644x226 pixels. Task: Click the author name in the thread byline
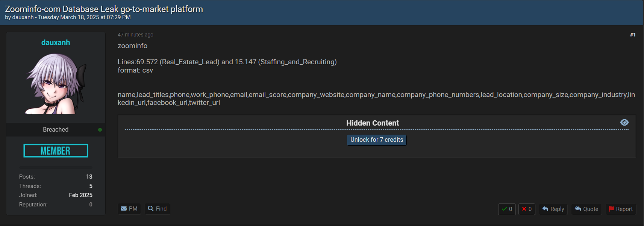coord(23,17)
